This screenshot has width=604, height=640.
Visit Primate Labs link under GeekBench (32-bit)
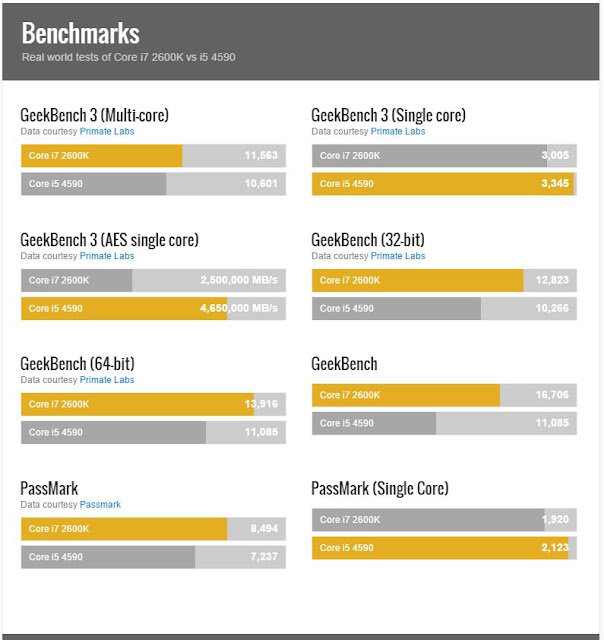point(398,256)
